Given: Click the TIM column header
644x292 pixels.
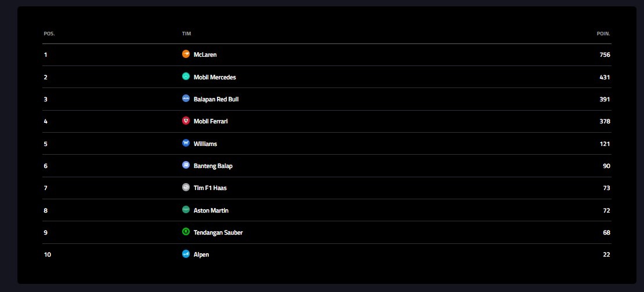Looking at the screenshot, I should 186,34.
